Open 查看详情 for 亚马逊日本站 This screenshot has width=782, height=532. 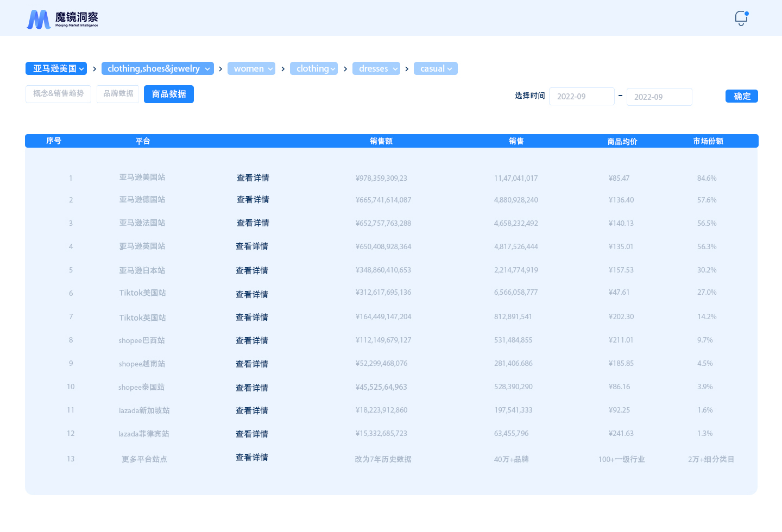click(252, 270)
